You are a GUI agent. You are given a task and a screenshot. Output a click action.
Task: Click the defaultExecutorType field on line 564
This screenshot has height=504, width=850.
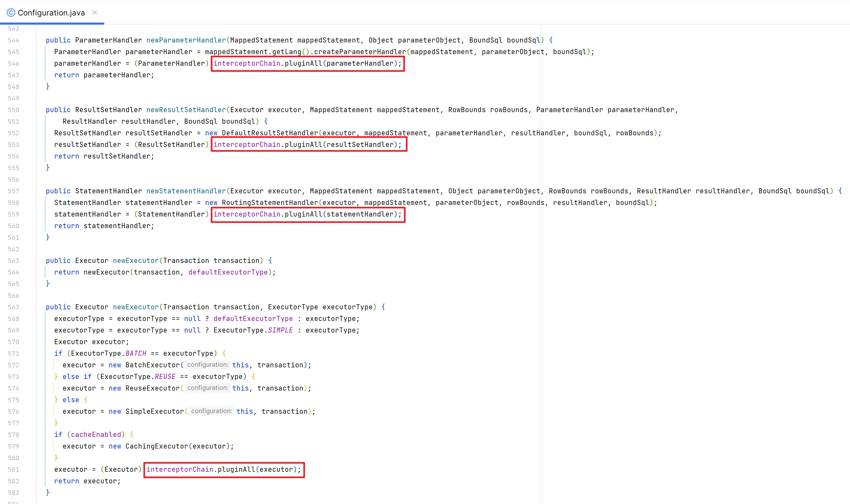pyautogui.click(x=228, y=272)
